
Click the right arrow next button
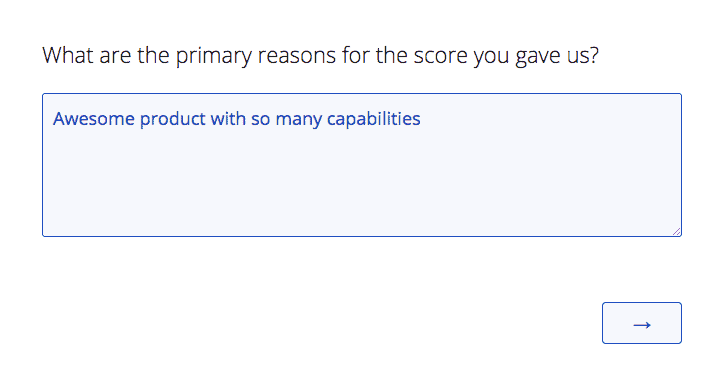click(641, 323)
